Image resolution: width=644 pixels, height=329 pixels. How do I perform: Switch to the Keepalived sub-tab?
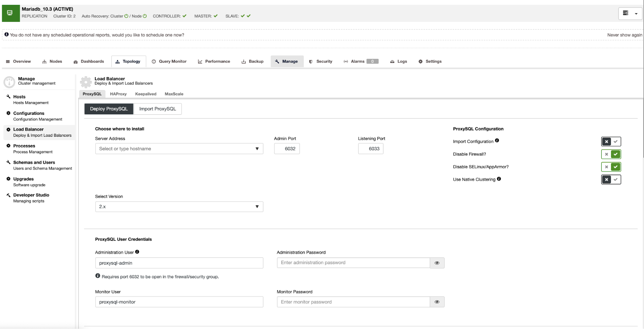(146, 94)
